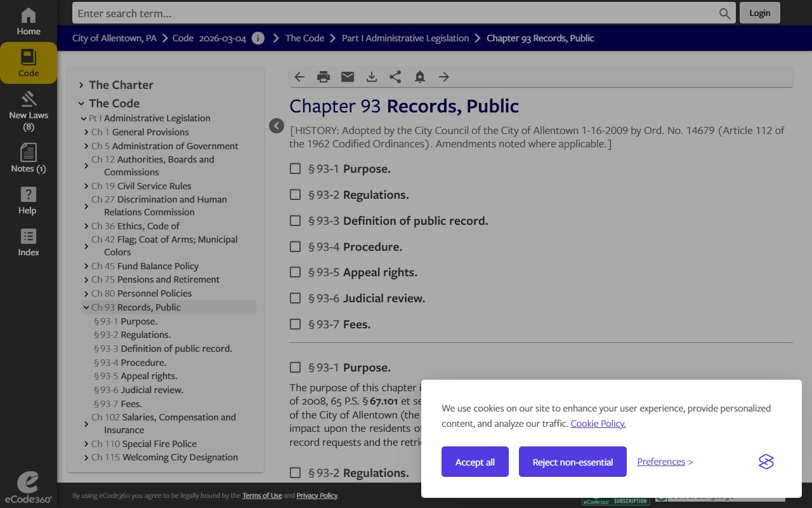Collapse the sidebar with the round arrow

[x=277, y=126]
